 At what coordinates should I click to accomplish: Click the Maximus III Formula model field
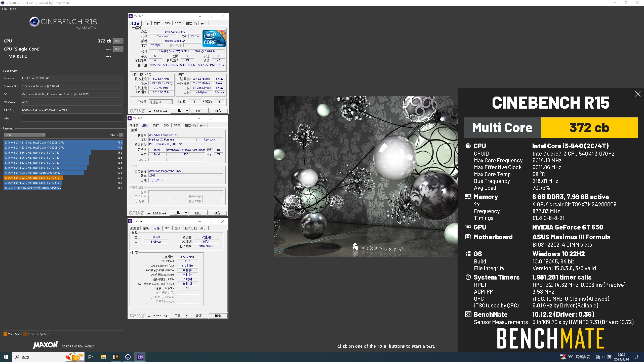click(172, 140)
